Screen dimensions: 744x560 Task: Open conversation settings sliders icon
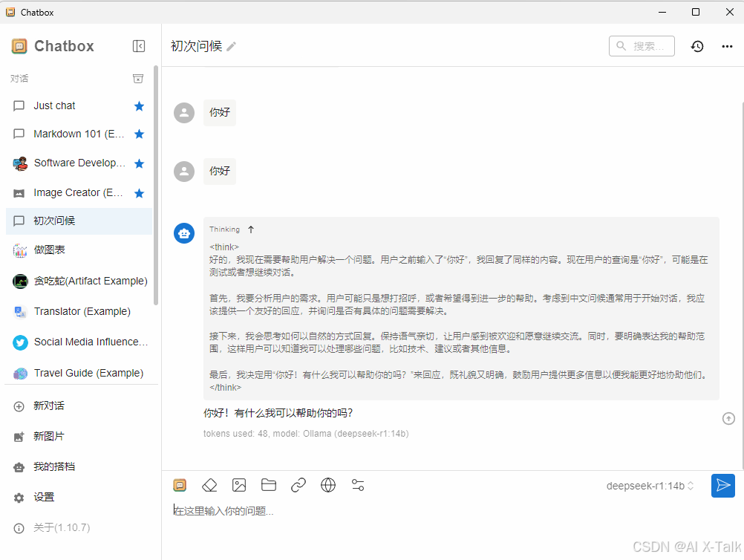pyautogui.click(x=358, y=485)
